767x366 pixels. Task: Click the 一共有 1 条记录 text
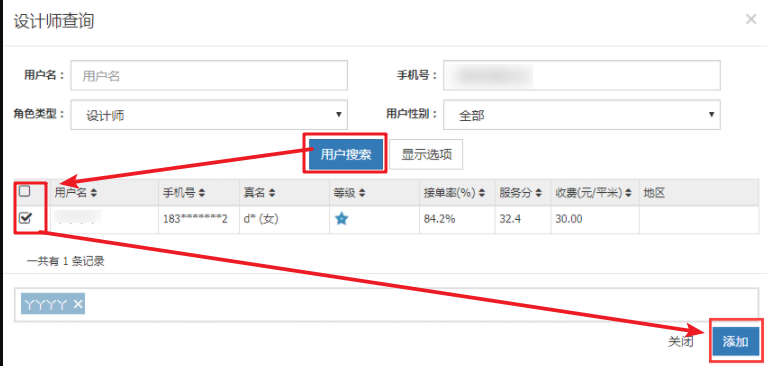tap(66, 261)
